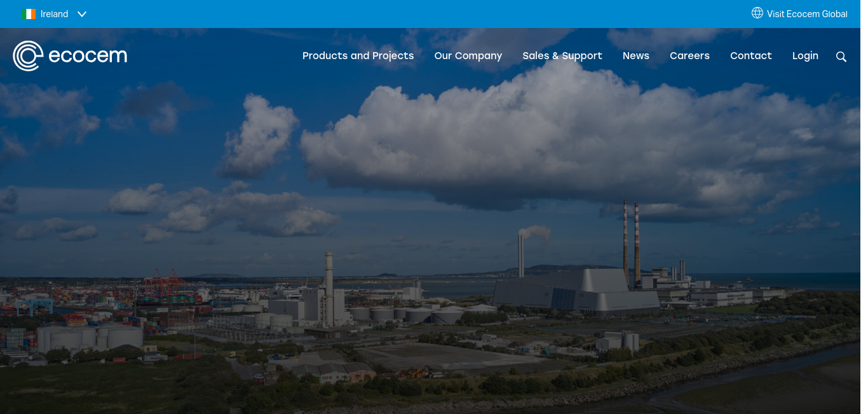Image resolution: width=868 pixels, height=414 pixels.
Task: Open the site search magnifier
Action: pos(841,57)
